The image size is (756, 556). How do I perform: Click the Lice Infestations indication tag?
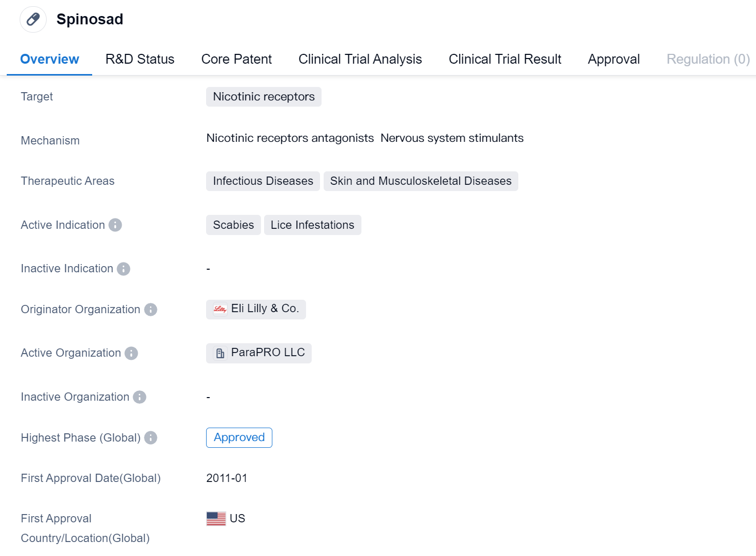312,225
